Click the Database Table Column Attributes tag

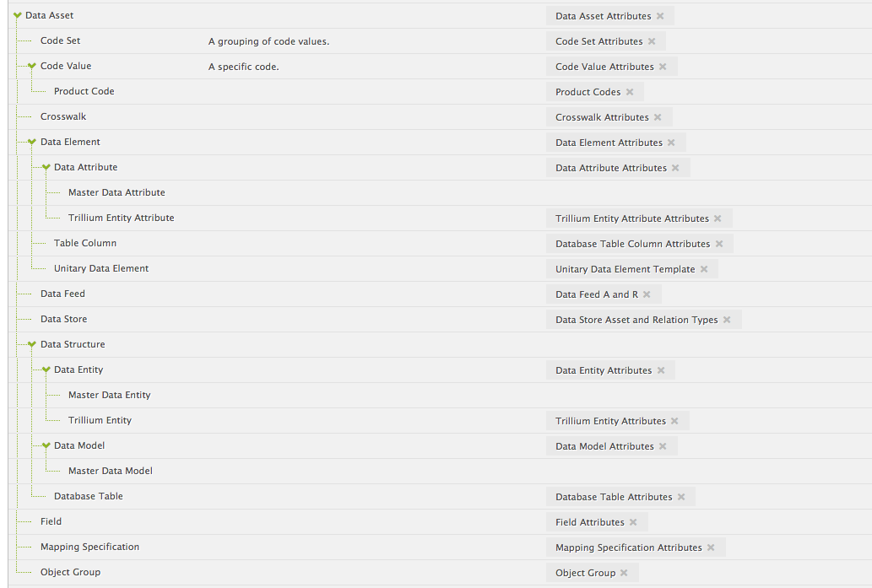click(632, 244)
